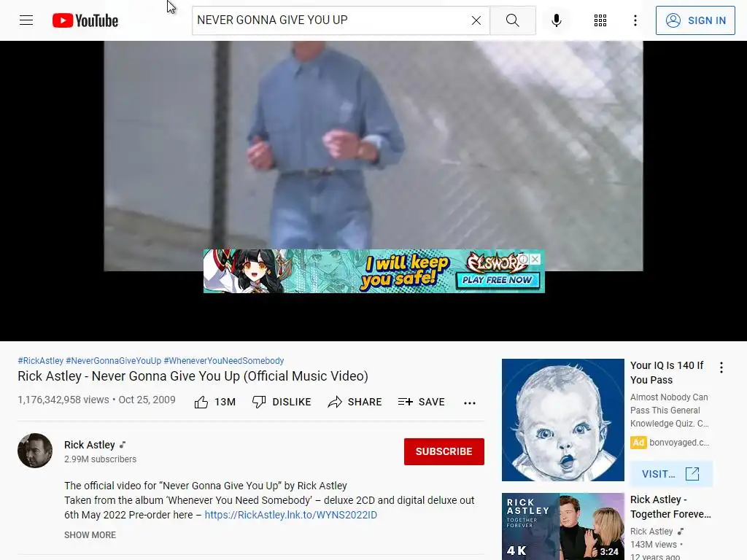Open options menu for IQ quiz ad
Screen dimensions: 747x560
tap(721, 367)
